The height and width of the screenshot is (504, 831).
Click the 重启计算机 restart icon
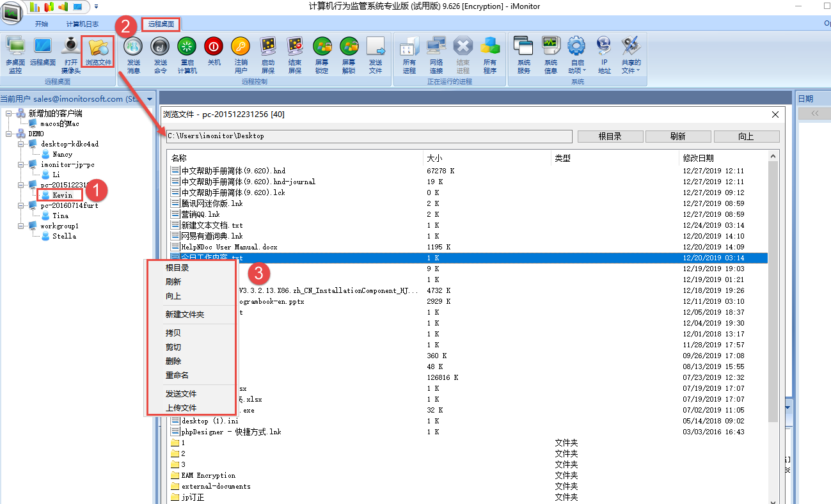tap(187, 54)
